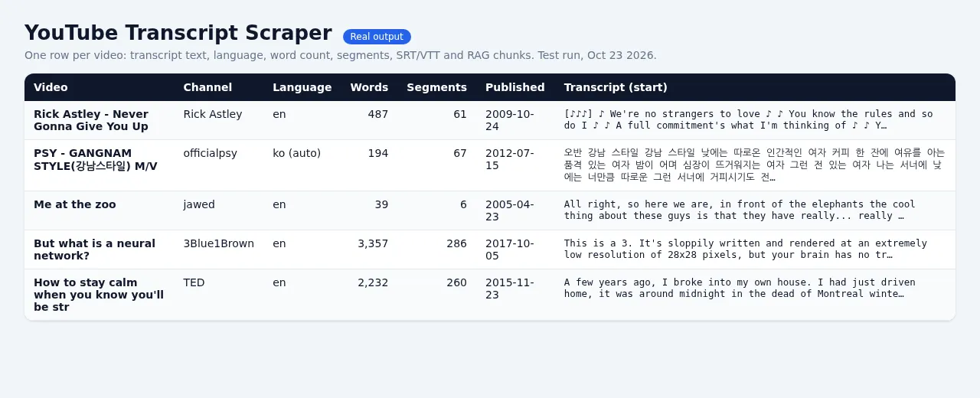The image size is (980, 398).
Task: Click the Transcript (start) column header
Action: click(616, 87)
